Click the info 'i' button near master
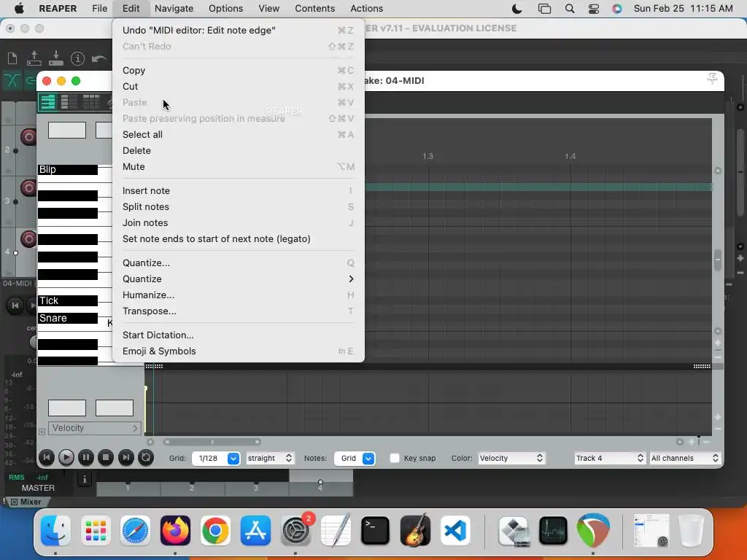This screenshot has width=747, height=560. pyautogui.click(x=85, y=479)
